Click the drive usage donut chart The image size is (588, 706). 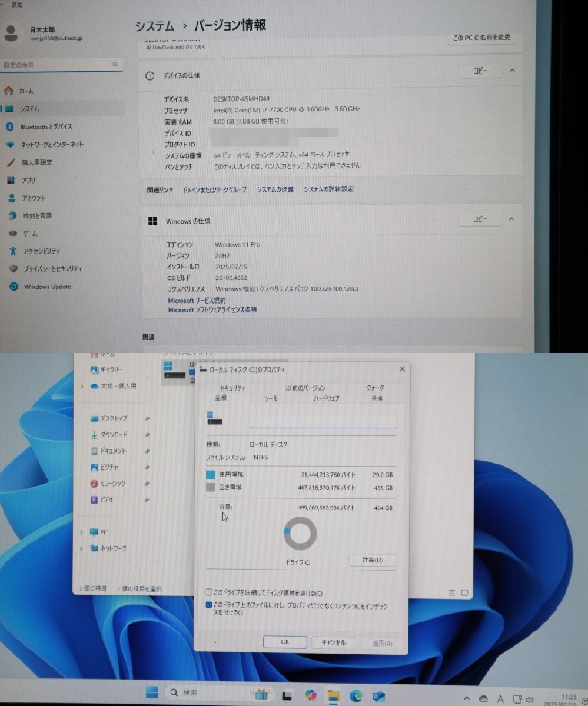(x=300, y=534)
